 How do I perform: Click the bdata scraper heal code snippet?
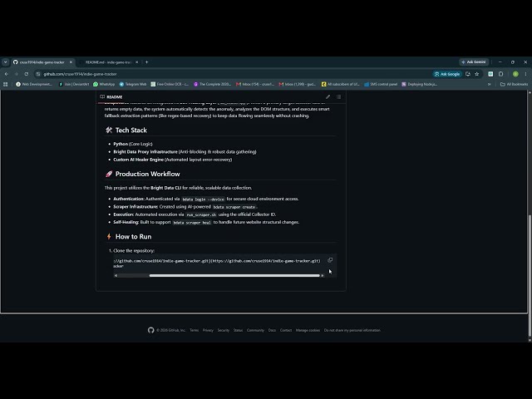(x=192, y=223)
